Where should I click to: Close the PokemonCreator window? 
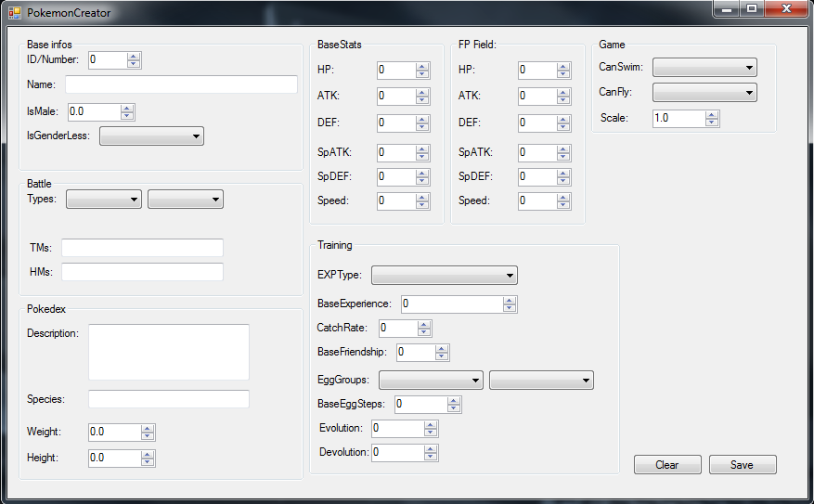(x=786, y=9)
